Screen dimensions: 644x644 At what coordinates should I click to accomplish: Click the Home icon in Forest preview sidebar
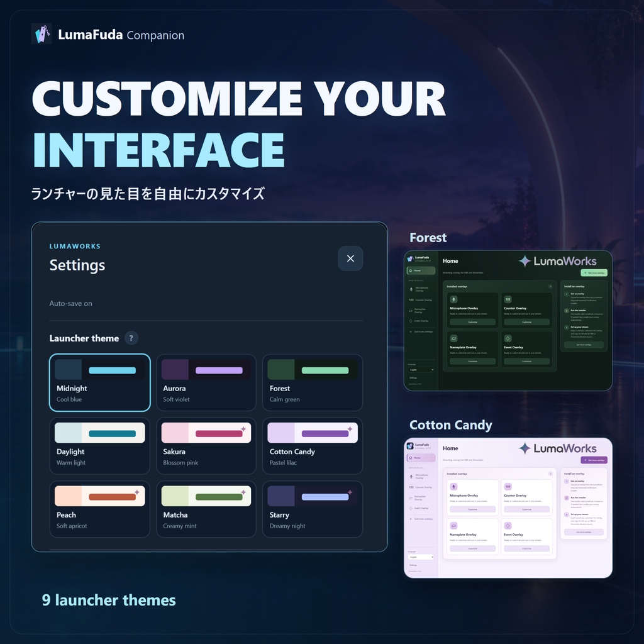tap(410, 270)
